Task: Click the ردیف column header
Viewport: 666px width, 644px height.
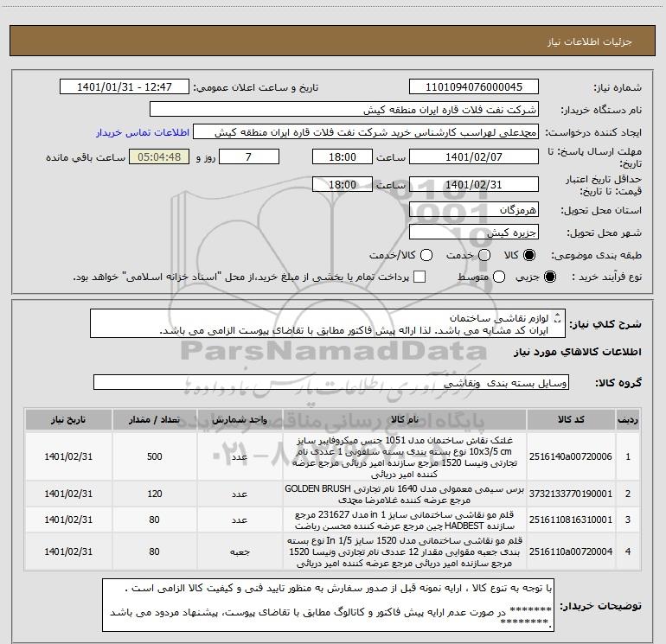Action: 628,419
